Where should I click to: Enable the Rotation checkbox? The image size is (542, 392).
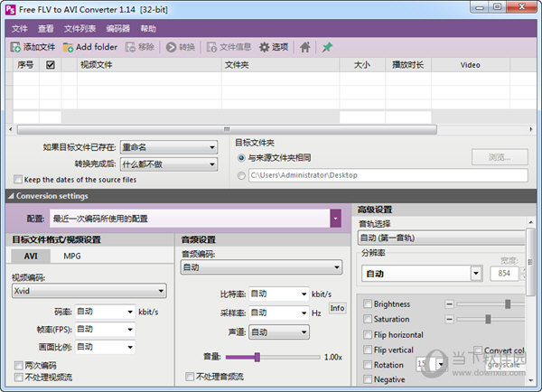click(368, 365)
